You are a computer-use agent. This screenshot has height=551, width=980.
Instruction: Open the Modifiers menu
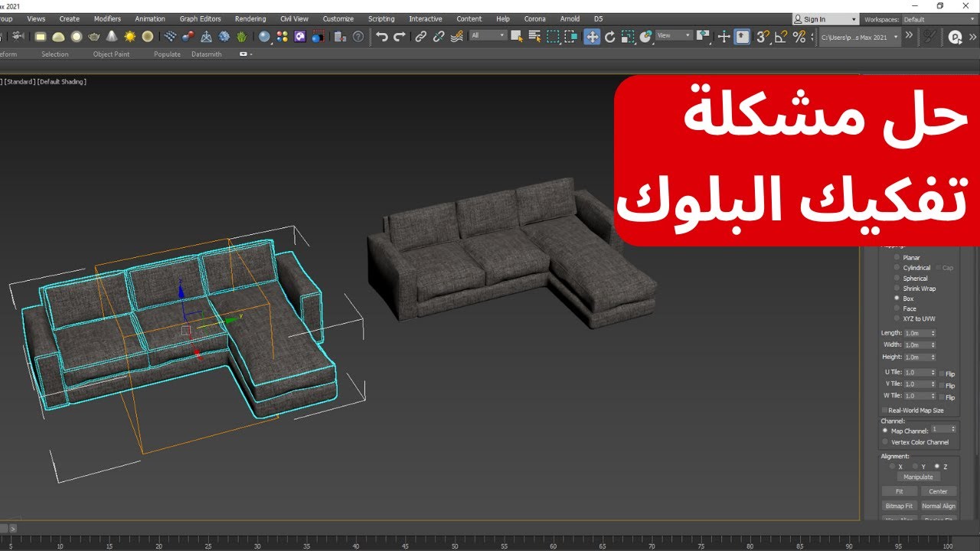[107, 19]
